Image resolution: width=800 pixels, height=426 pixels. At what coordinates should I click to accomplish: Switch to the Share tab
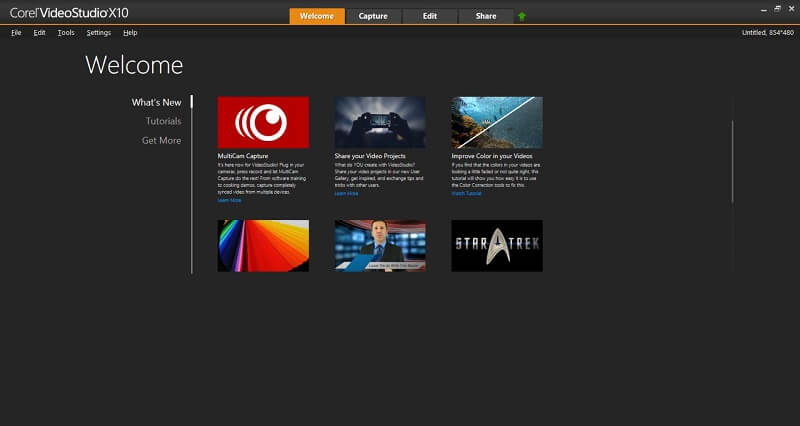[486, 16]
